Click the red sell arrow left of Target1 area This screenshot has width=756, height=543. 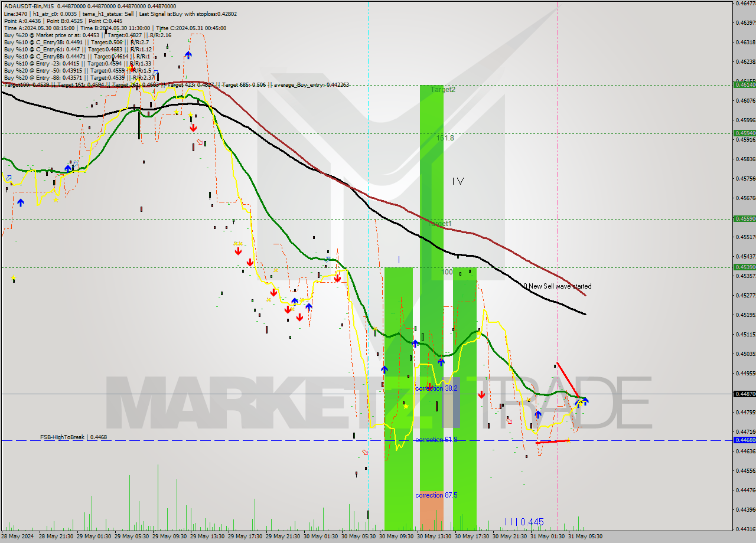pyautogui.click(x=239, y=251)
